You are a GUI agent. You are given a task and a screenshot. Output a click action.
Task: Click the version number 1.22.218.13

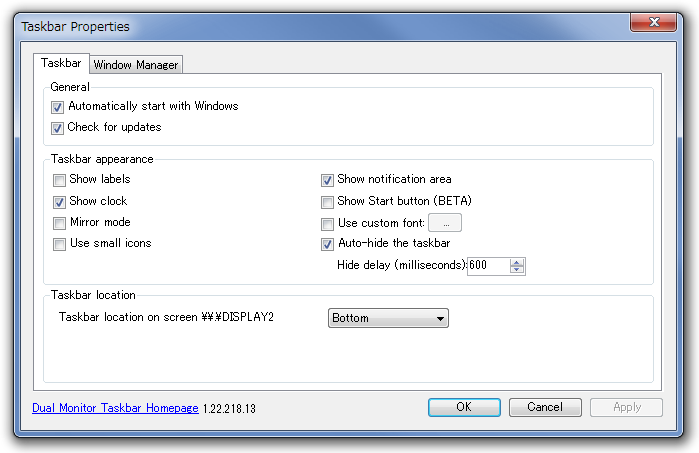coord(229,409)
